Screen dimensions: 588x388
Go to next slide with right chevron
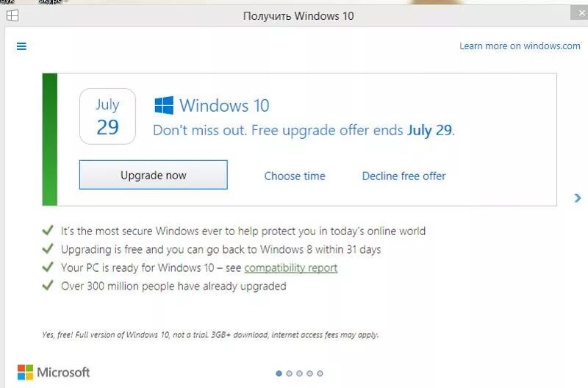click(x=578, y=198)
